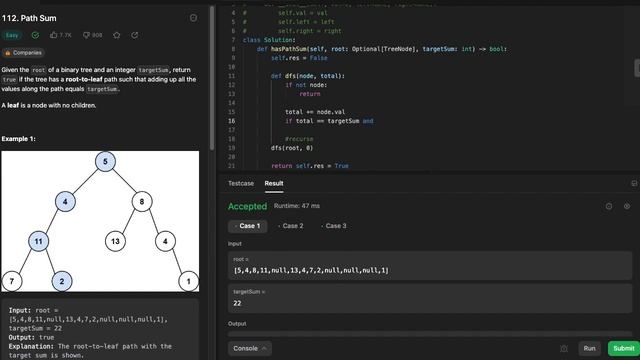Expand the Console panel

pyautogui.click(x=250, y=348)
